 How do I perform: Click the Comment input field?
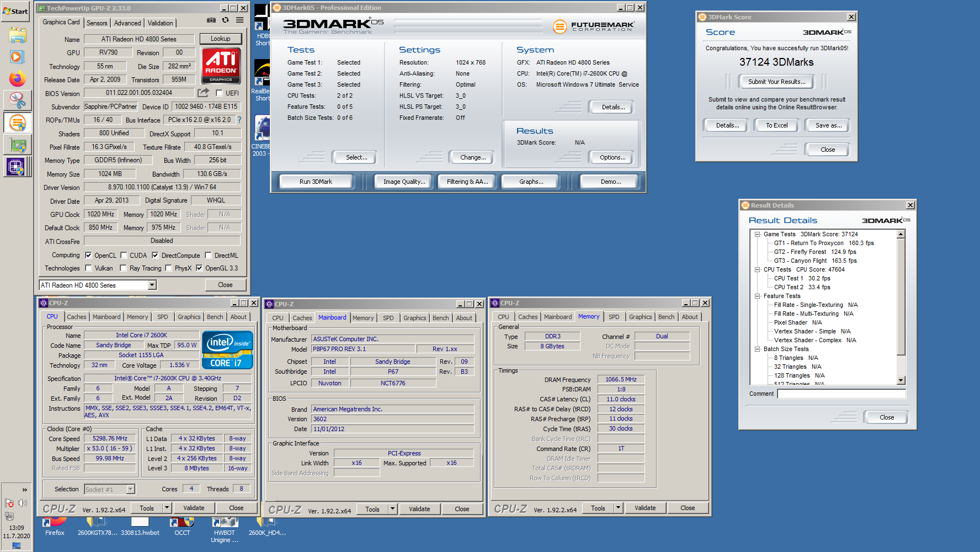[841, 394]
